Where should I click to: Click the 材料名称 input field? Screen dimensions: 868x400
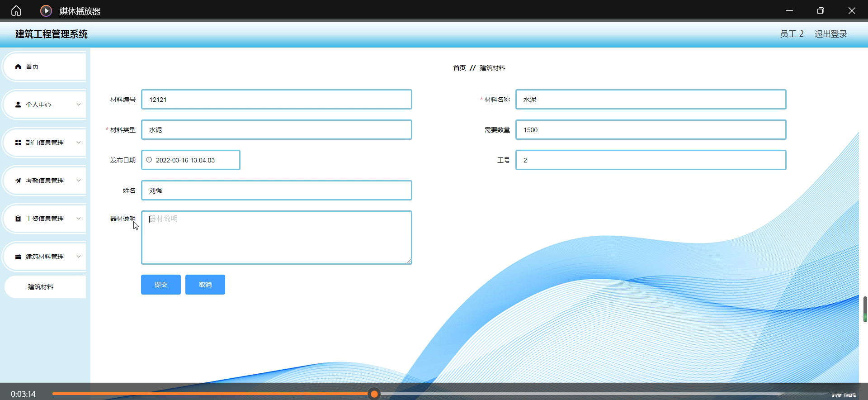651,100
